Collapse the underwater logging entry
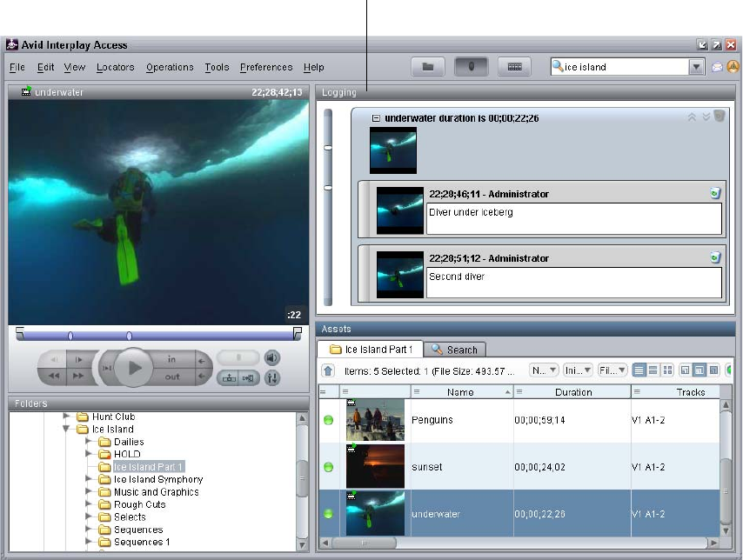 point(376,118)
